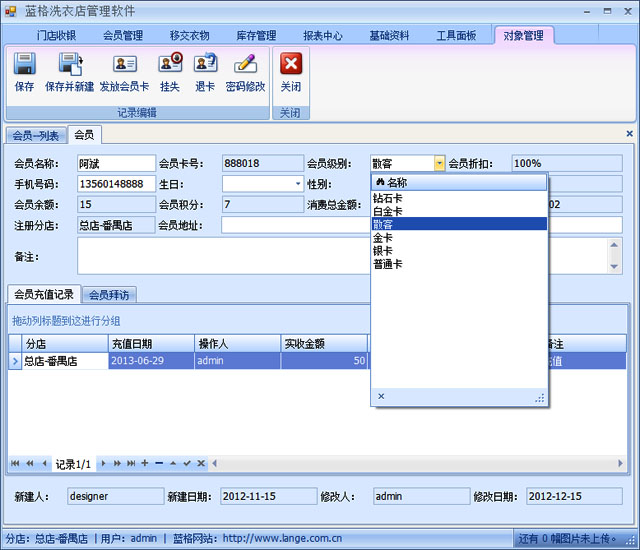Screen dimensions: 640x550
Task: Click the 保存 save icon
Action: pos(24,64)
